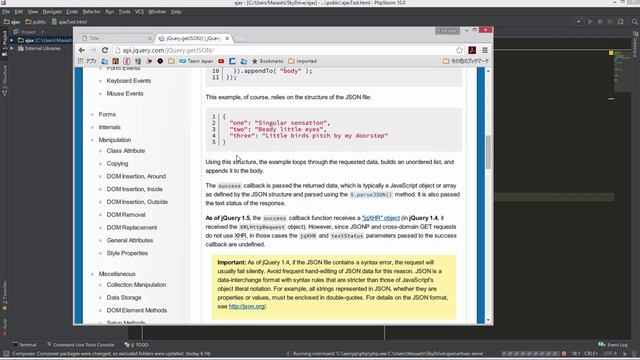Follow the http://json.org/ link
The height and width of the screenshot is (360, 640).
(247, 306)
